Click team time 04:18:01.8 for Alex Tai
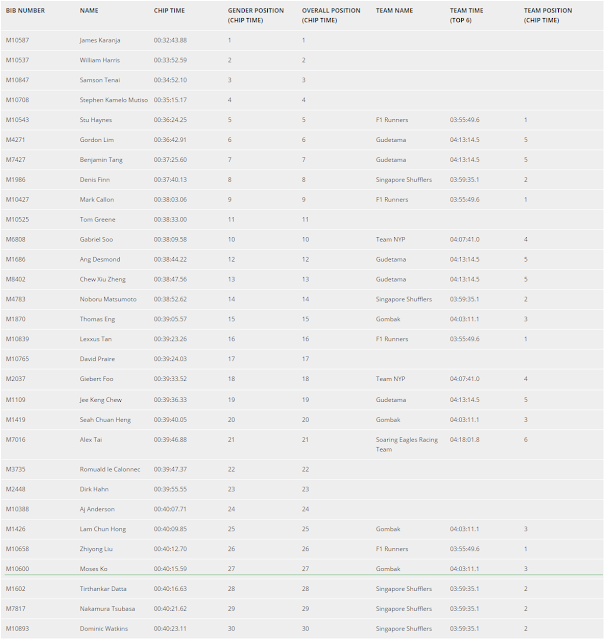Viewport: 605px width, 640px height. pos(465,440)
